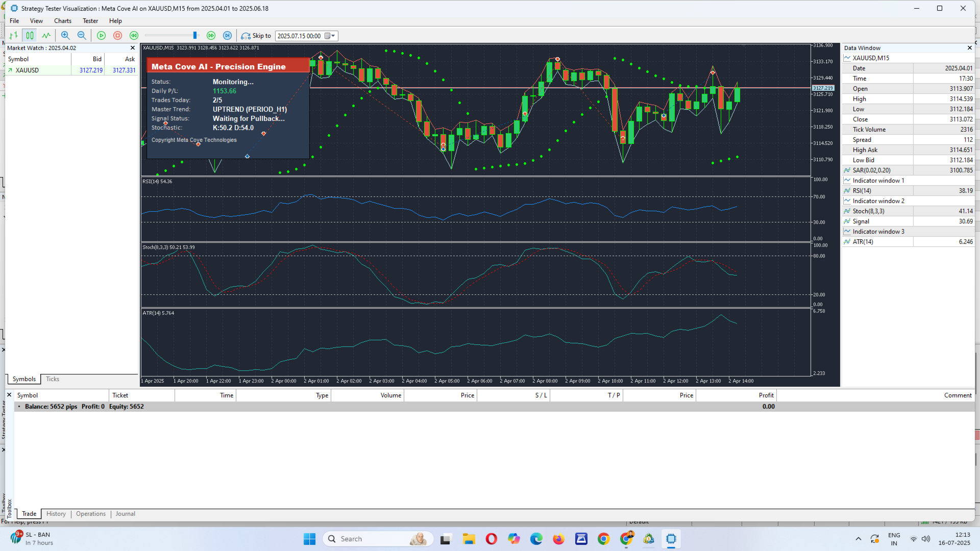Close the Data Window panel
980x551 pixels.
(970, 48)
